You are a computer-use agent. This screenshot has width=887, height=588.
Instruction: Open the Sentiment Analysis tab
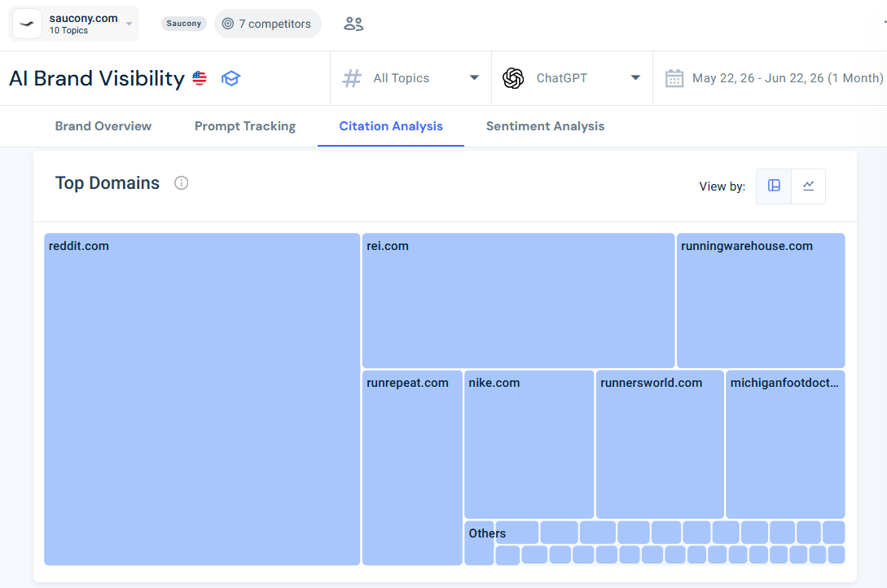(546, 126)
